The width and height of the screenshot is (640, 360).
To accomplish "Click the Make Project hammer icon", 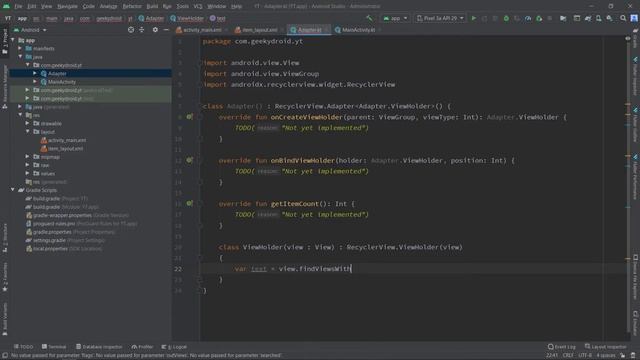I will tap(369, 18).
